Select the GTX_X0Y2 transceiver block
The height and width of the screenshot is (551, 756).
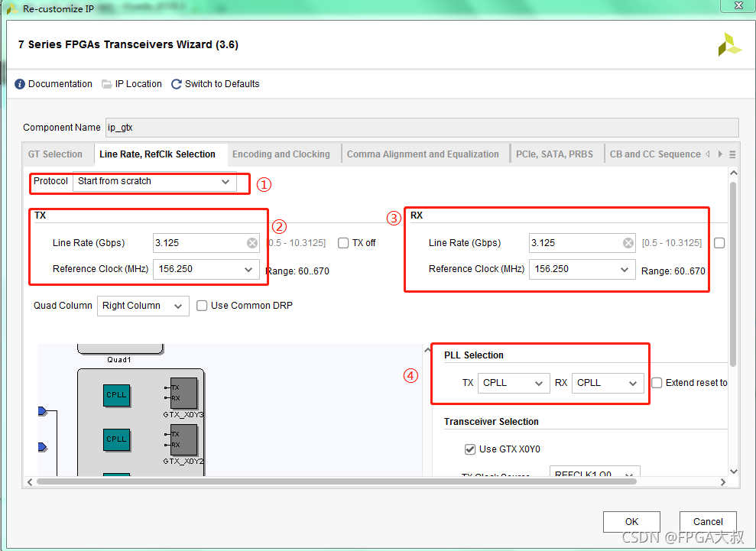(x=183, y=439)
